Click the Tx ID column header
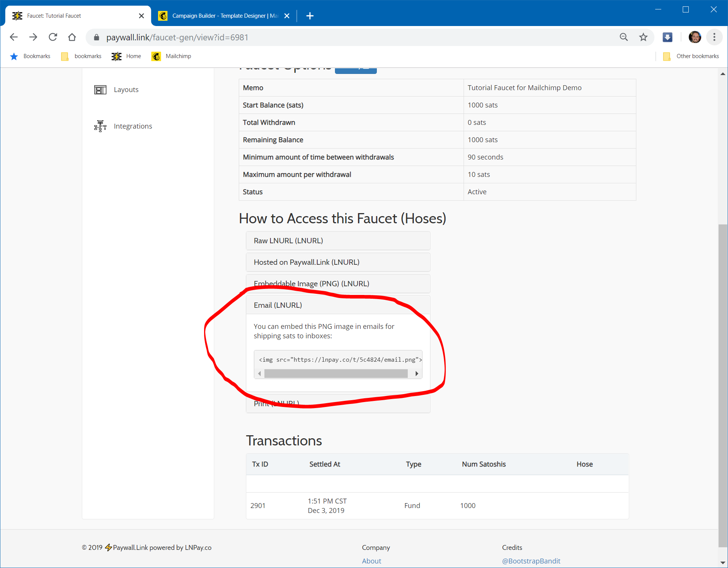This screenshot has height=568, width=728. tap(260, 464)
